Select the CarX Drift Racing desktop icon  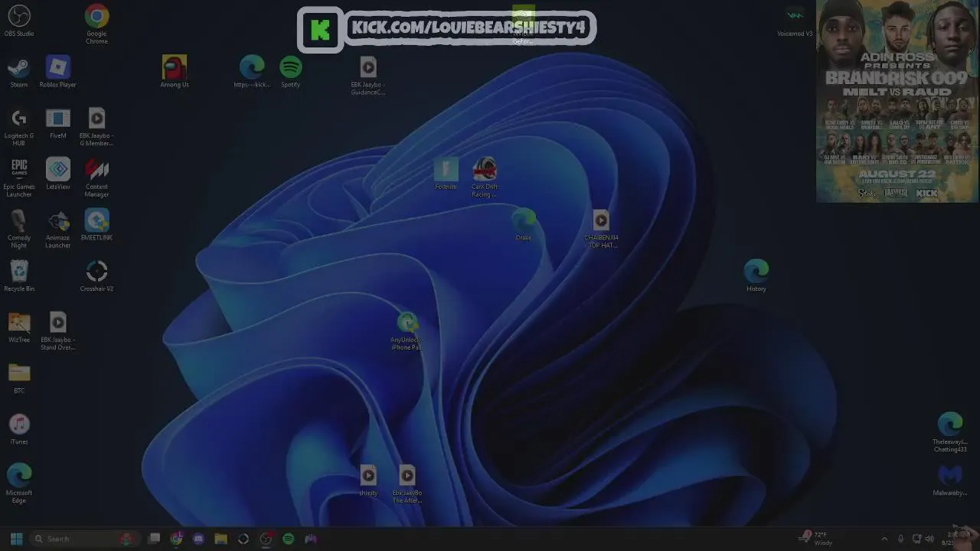coord(485,178)
